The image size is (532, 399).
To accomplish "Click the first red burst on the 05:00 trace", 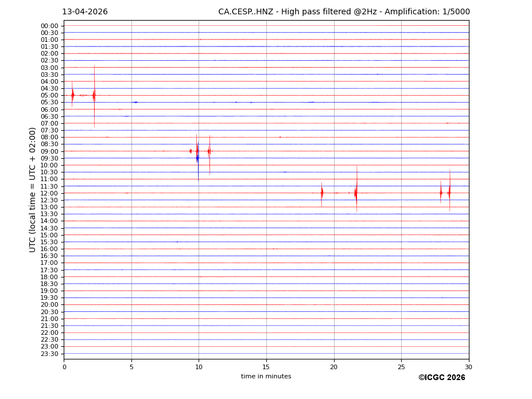I will coord(72,95).
